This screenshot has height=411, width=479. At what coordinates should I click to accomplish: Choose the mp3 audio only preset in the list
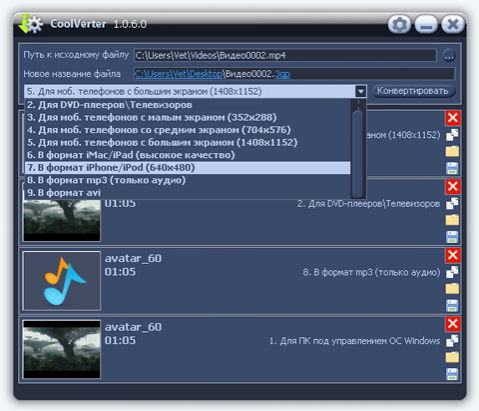coord(188,180)
